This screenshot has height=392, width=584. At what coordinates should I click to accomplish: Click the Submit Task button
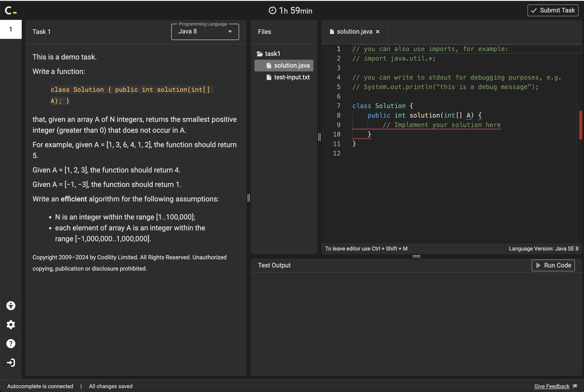pos(553,10)
